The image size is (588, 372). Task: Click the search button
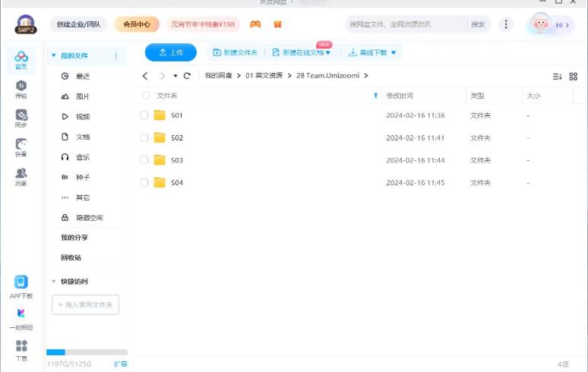point(478,24)
